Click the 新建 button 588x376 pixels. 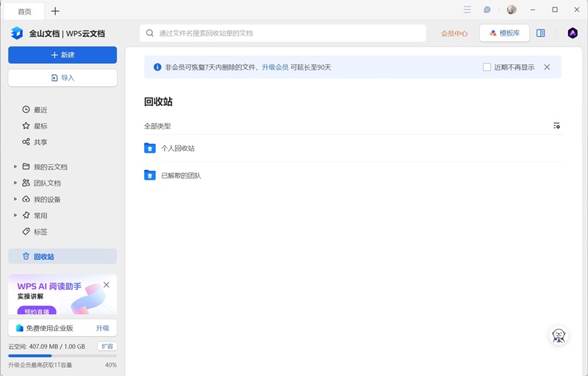click(x=62, y=55)
